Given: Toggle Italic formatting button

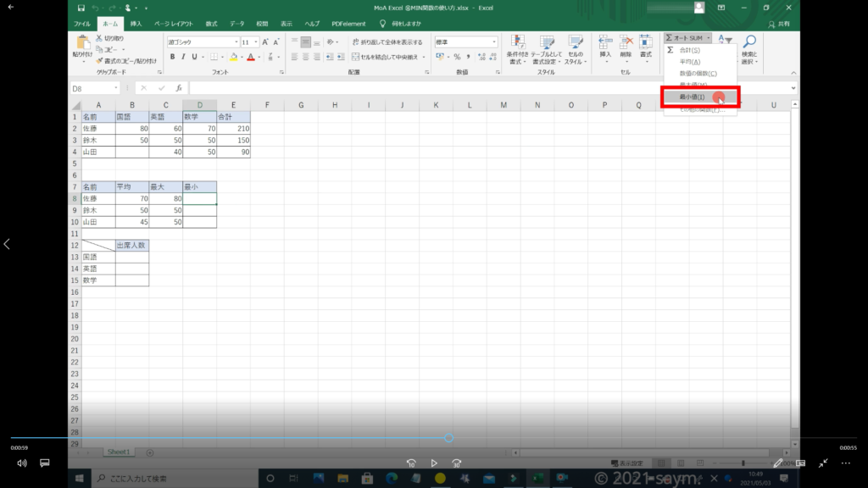Looking at the screenshot, I should coord(183,57).
